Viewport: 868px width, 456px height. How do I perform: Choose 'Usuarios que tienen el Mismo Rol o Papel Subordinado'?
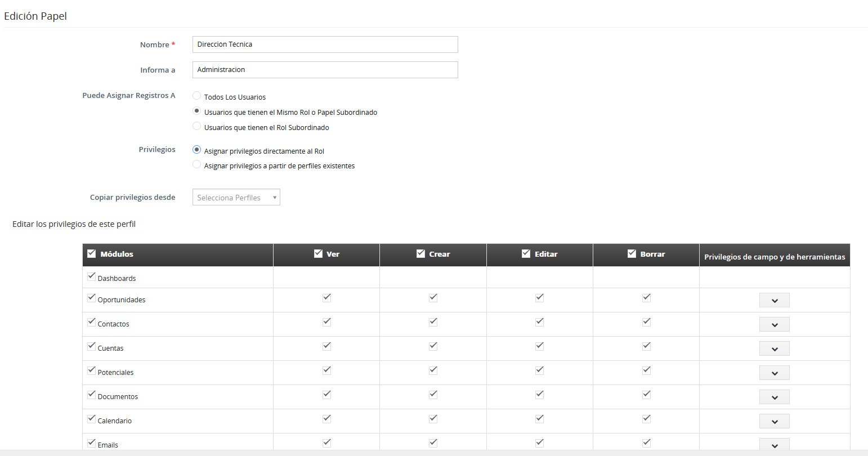(196, 111)
